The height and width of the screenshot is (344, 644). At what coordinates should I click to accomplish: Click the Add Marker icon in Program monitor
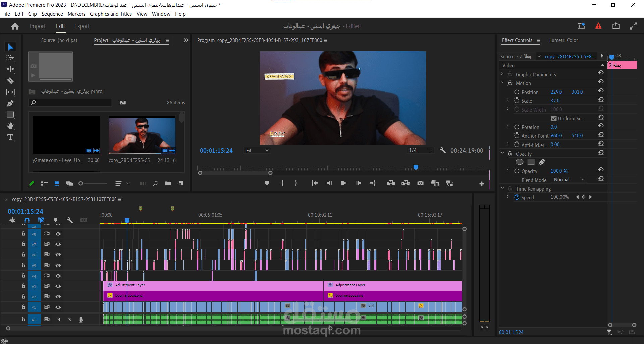pyautogui.click(x=267, y=183)
